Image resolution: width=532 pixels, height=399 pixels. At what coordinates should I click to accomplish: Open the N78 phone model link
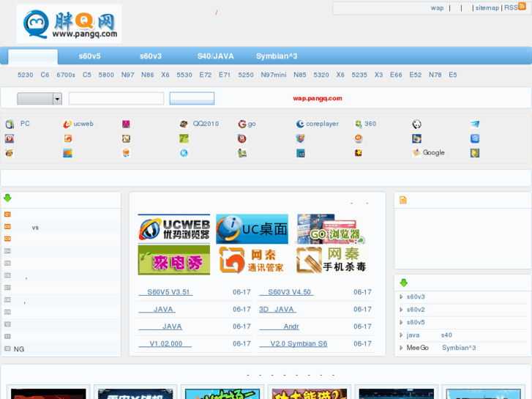(x=435, y=75)
